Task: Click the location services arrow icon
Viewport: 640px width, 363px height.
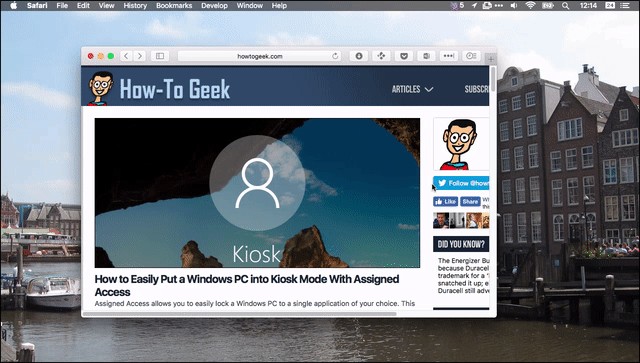Action: [474, 5]
